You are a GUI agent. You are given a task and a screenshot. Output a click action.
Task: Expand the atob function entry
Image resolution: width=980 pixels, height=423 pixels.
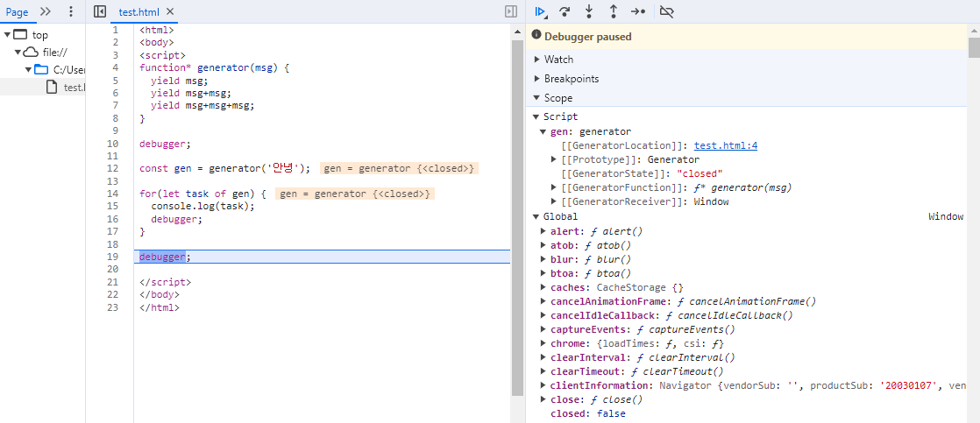click(x=543, y=245)
